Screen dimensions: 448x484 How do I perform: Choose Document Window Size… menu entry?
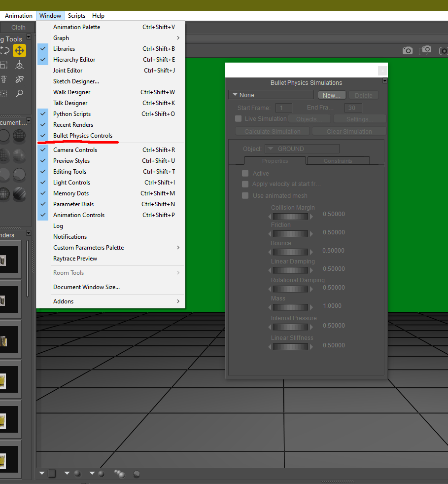111,287
